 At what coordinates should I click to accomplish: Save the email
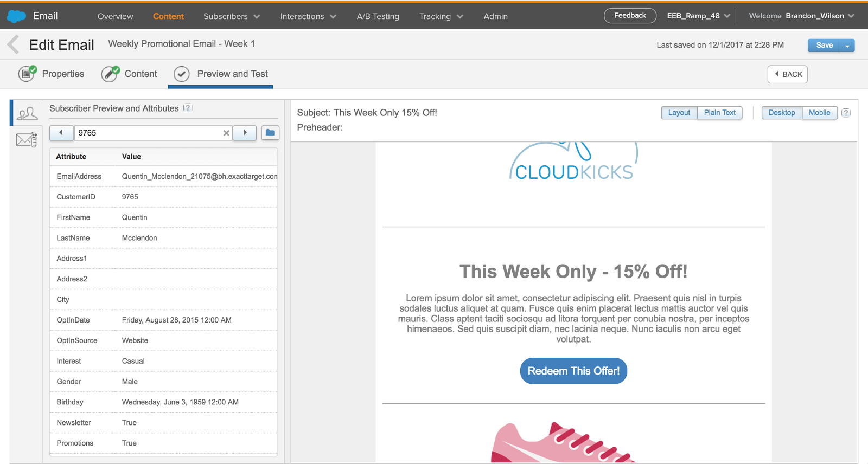pos(824,46)
